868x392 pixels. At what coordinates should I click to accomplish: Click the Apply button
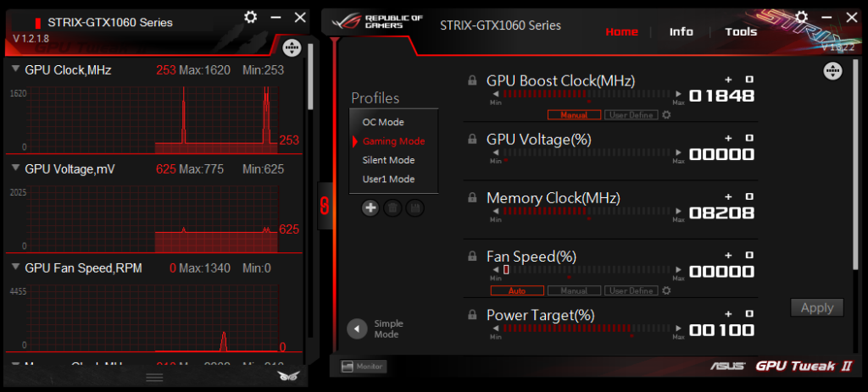click(817, 308)
